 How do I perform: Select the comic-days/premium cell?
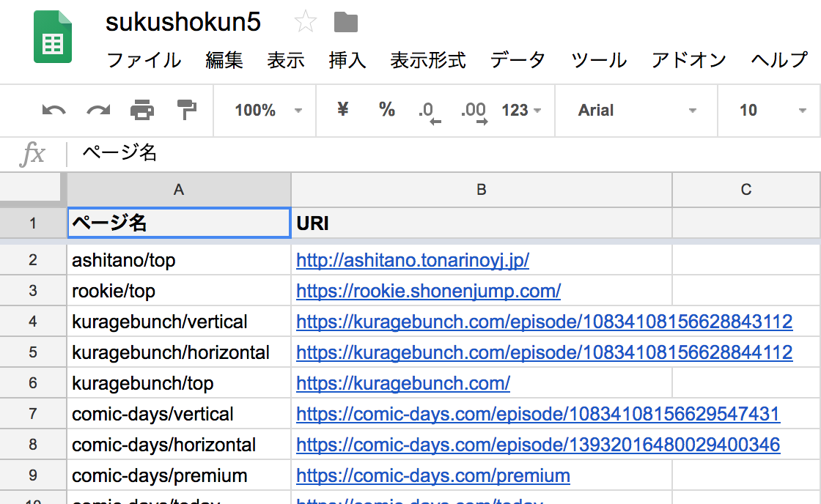pos(179,475)
